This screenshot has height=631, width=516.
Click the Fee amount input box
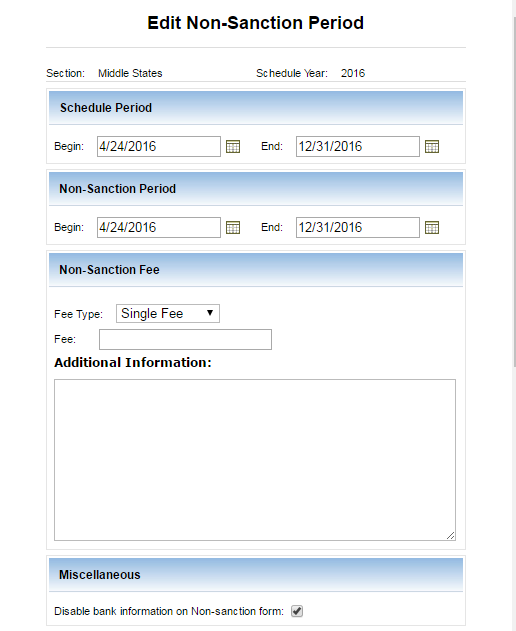(x=186, y=339)
